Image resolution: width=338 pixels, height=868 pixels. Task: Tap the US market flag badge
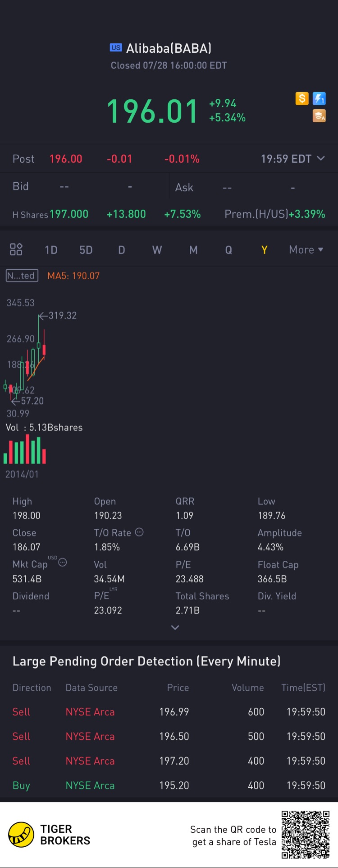[x=116, y=48]
